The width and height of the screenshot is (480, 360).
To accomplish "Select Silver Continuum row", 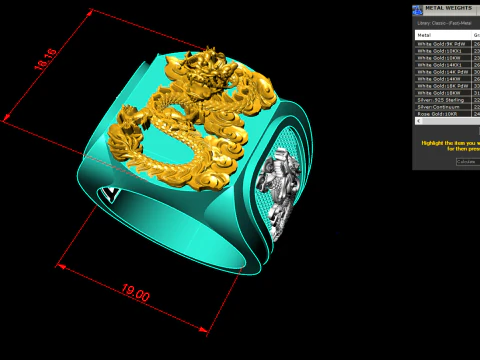I will (x=447, y=107).
